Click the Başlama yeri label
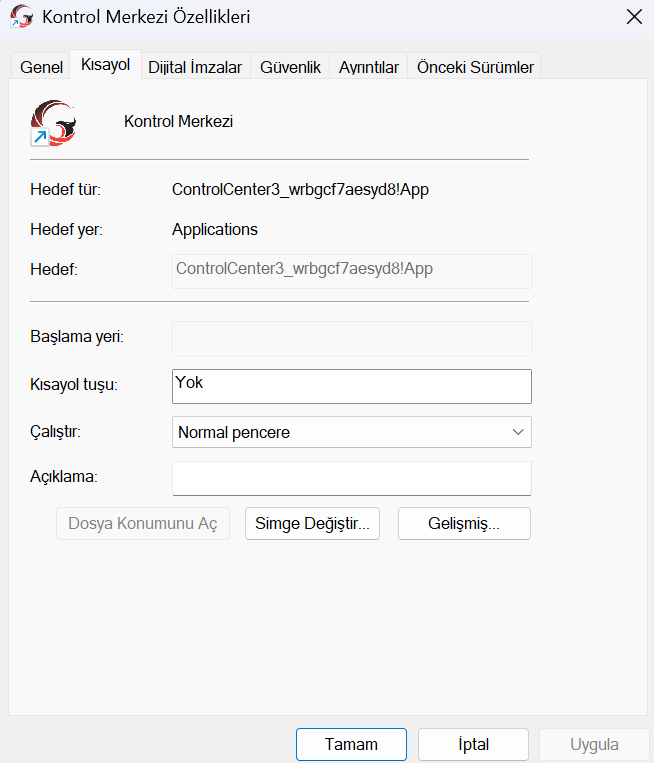The height and width of the screenshot is (763, 654). [x=77, y=337]
